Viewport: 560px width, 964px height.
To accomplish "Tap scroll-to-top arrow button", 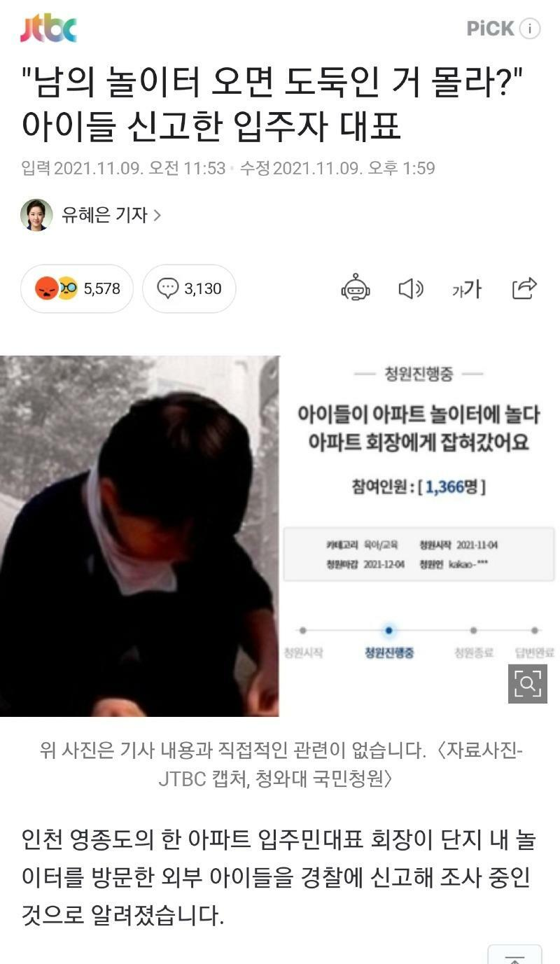I will pos(514,955).
